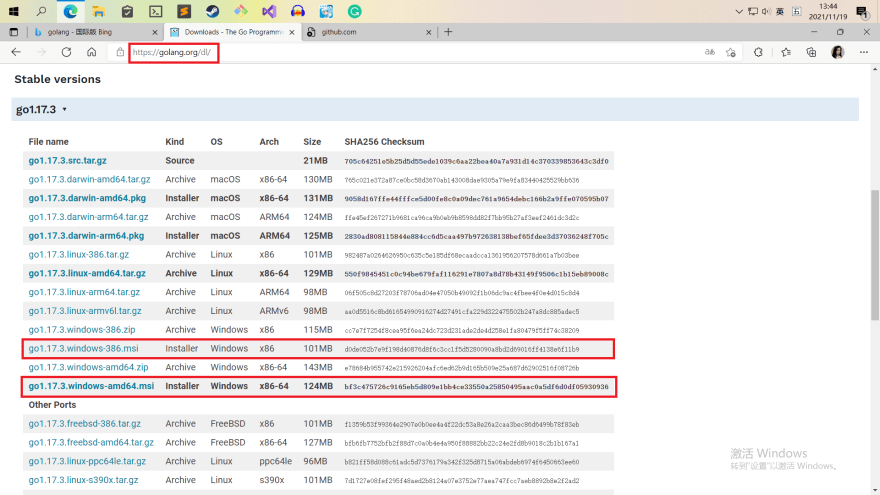The image size is (880, 495).
Task: Switch to the github.com tab
Action: tap(369, 32)
